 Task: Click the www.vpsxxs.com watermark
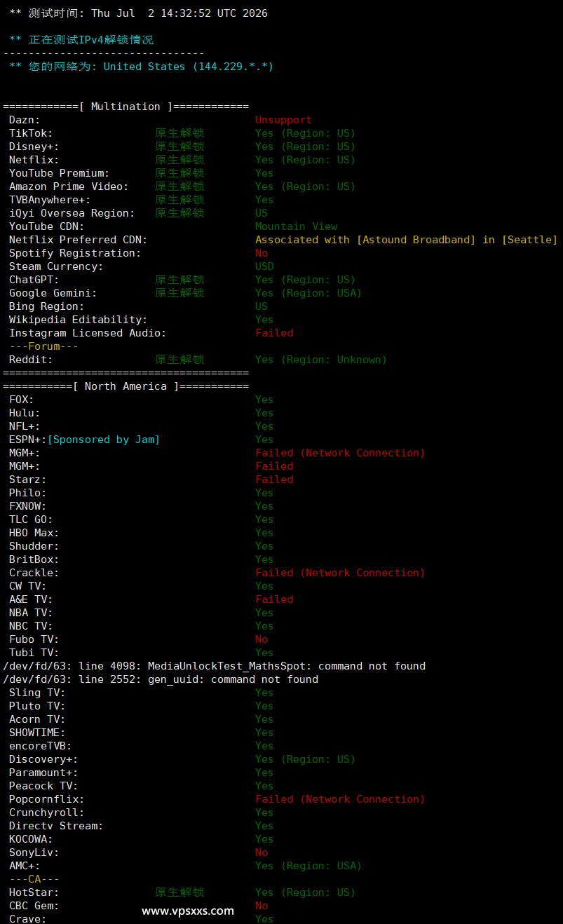pos(188,911)
